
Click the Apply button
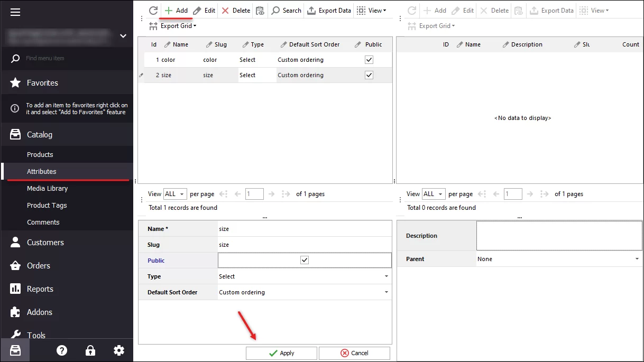281,352
